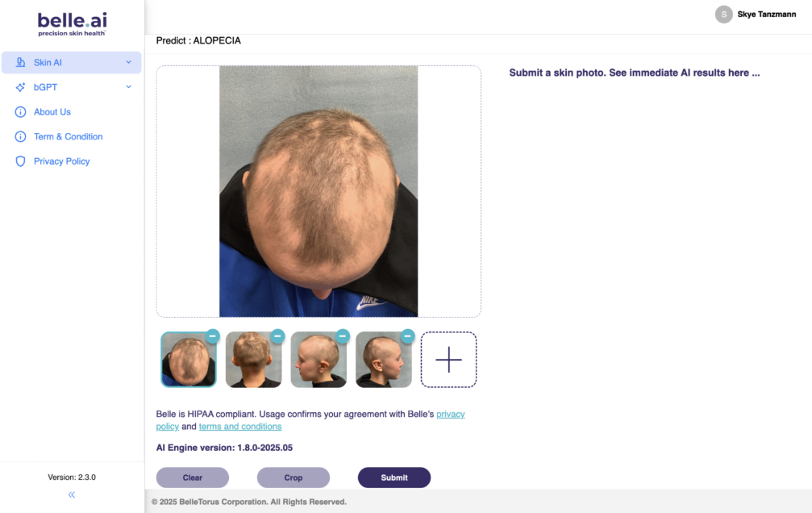The width and height of the screenshot is (812, 513).
Task: Click the Skin AI microscope icon
Action: click(x=20, y=62)
